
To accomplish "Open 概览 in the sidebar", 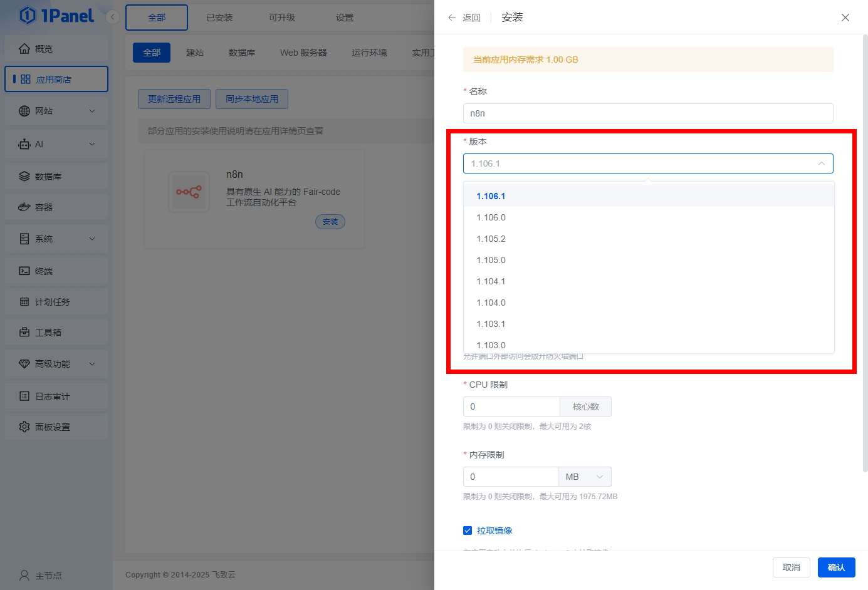I will click(x=56, y=48).
